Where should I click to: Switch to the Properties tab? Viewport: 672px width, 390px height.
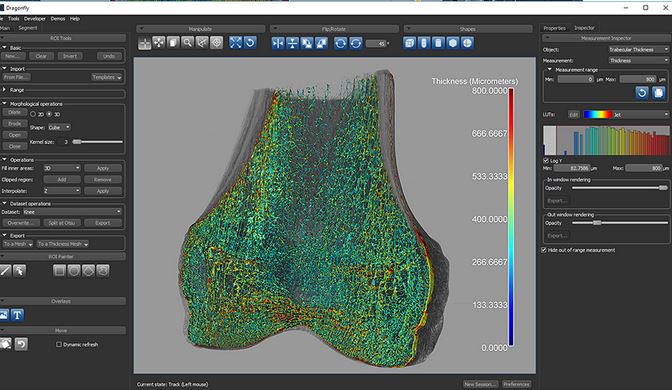click(555, 28)
